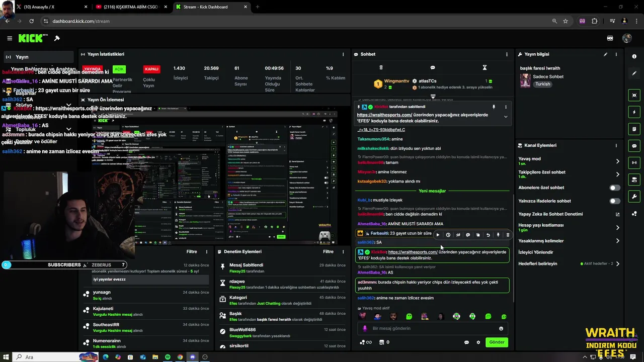The height and width of the screenshot is (362, 644).
Task: Click the green Gönder send button
Action: pyautogui.click(x=497, y=342)
